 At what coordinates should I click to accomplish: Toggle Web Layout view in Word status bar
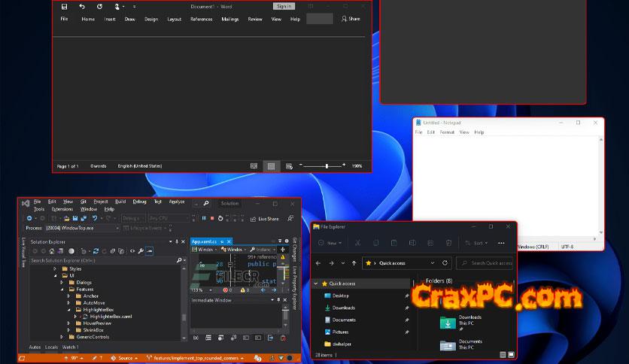click(288, 165)
